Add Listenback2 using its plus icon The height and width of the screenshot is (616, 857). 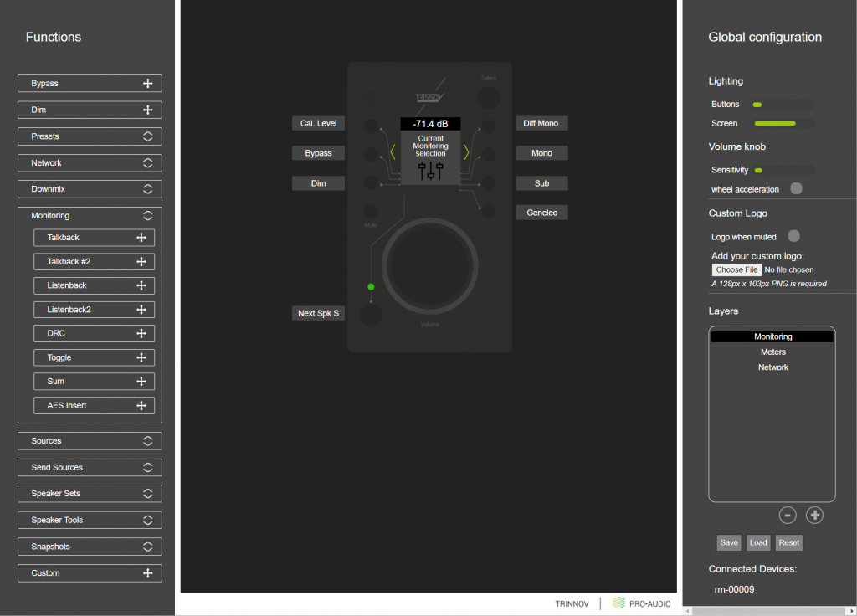click(141, 310)
